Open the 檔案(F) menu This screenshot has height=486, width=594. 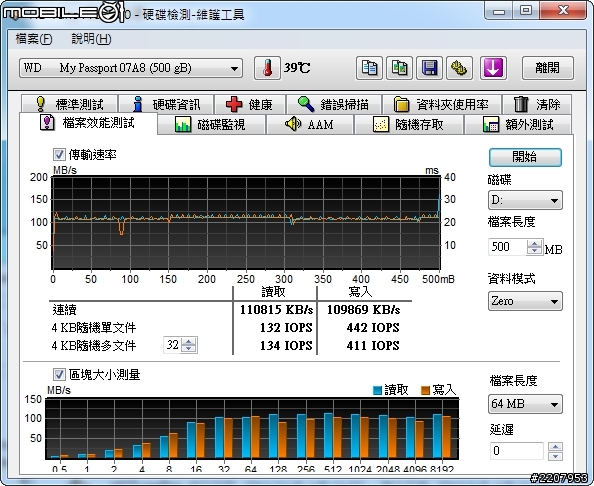pyautogui.click(x=34, y=39)
